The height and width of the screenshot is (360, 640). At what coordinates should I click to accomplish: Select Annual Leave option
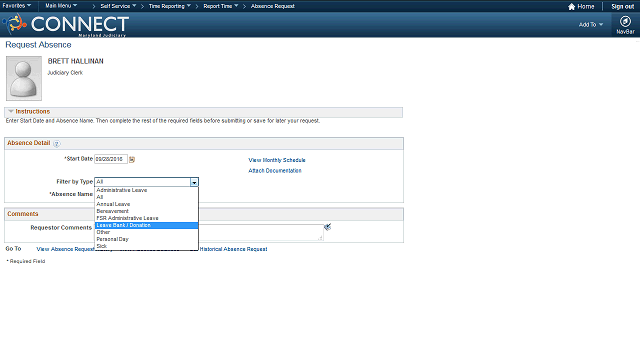(146, 204)
